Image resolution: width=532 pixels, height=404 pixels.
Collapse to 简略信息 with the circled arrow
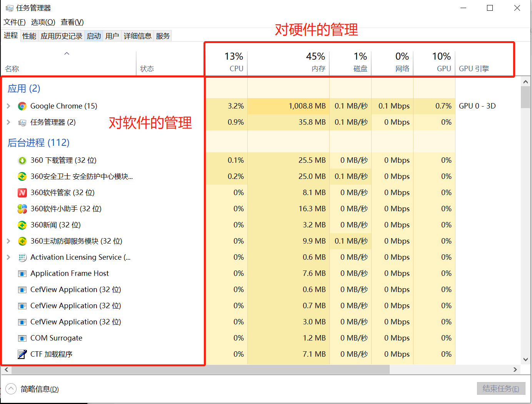[11, 389]
